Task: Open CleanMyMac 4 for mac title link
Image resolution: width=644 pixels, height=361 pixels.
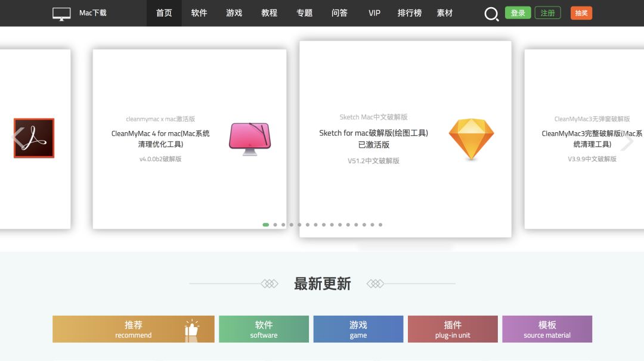Action: pos(160,139)
